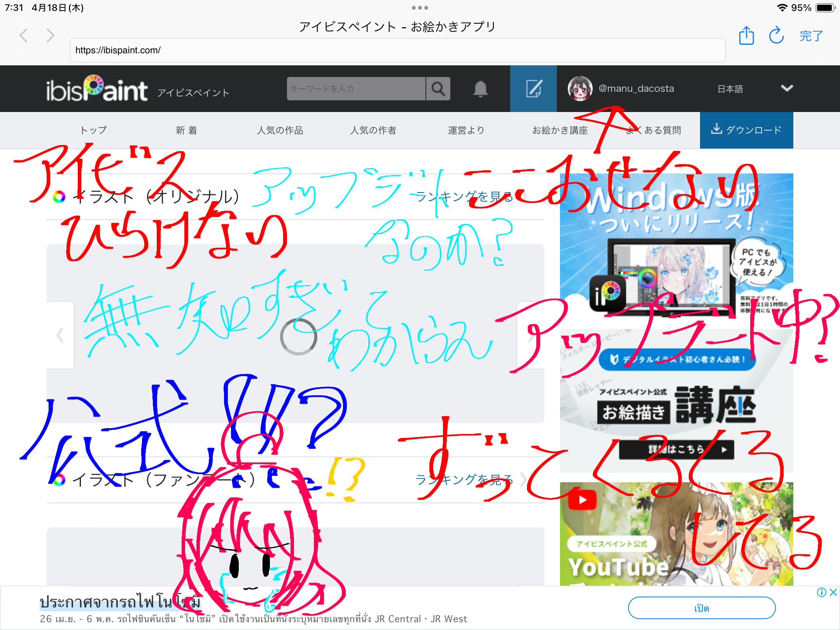Click the new post pencil icon
The image size is (840, 630).
534,89
